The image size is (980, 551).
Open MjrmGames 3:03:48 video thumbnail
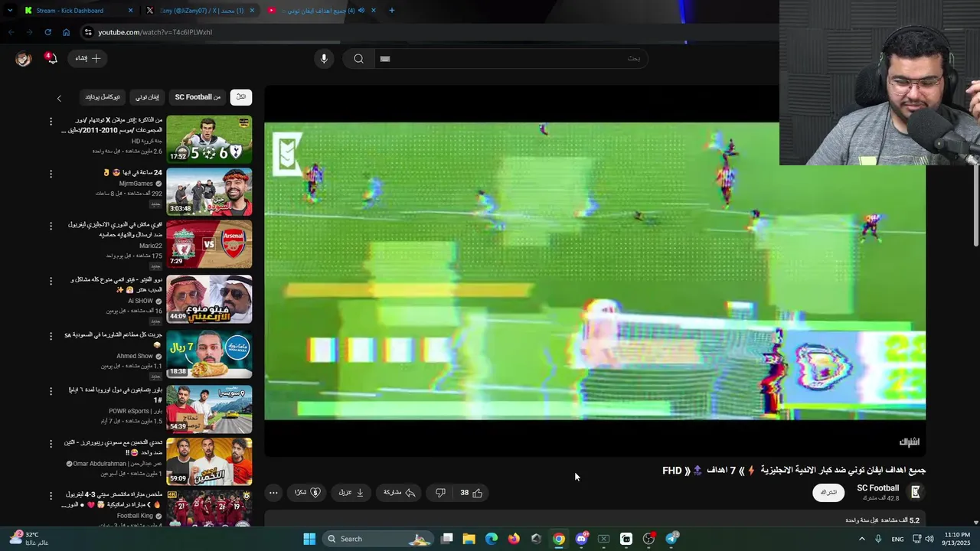[209, 191]
